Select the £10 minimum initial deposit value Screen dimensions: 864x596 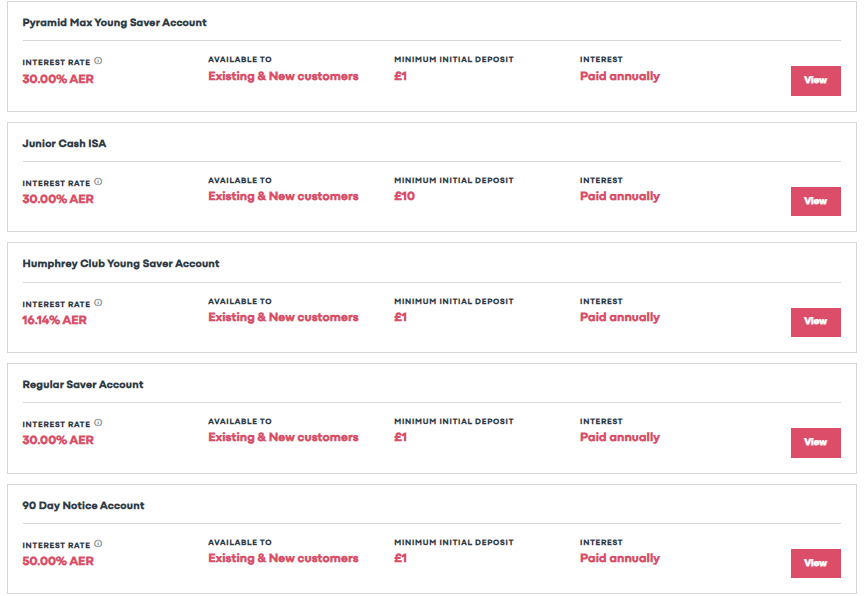click(x=404, y=197)
